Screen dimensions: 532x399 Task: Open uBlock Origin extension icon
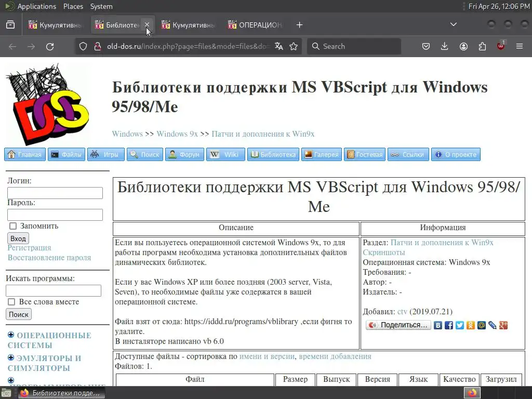coord(501,46)
